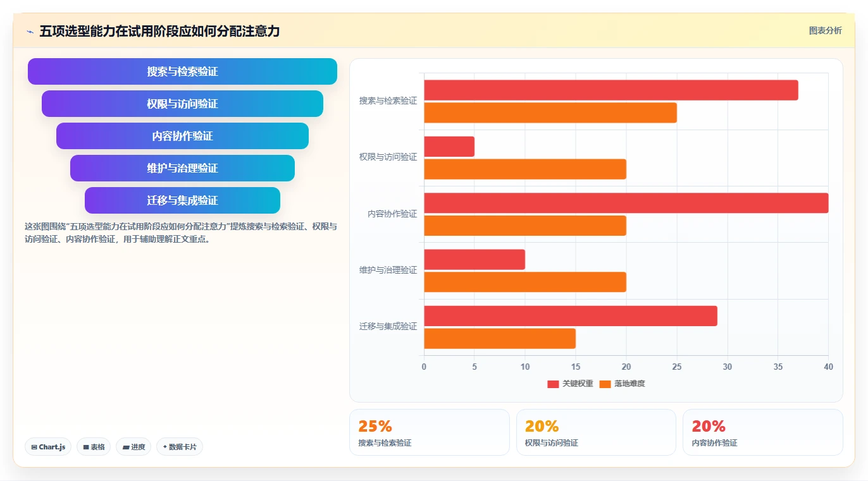Click the title 五项选型能力在试用阶段应如何分配注意力

159,31
